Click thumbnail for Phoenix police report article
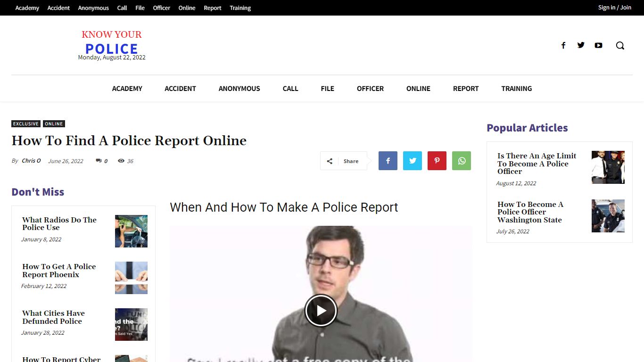The height and width of the screenshot is (362, 644). tap(131, 278)
